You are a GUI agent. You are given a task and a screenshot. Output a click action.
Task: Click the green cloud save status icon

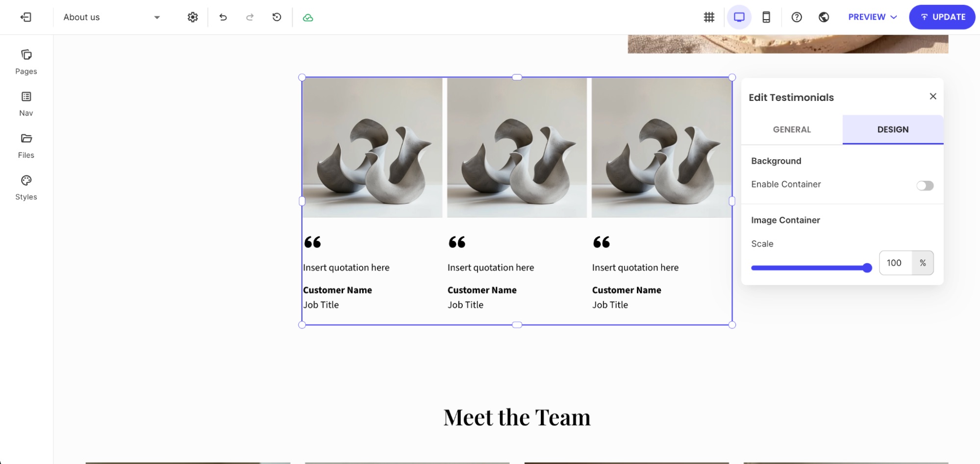pos(308,18)
